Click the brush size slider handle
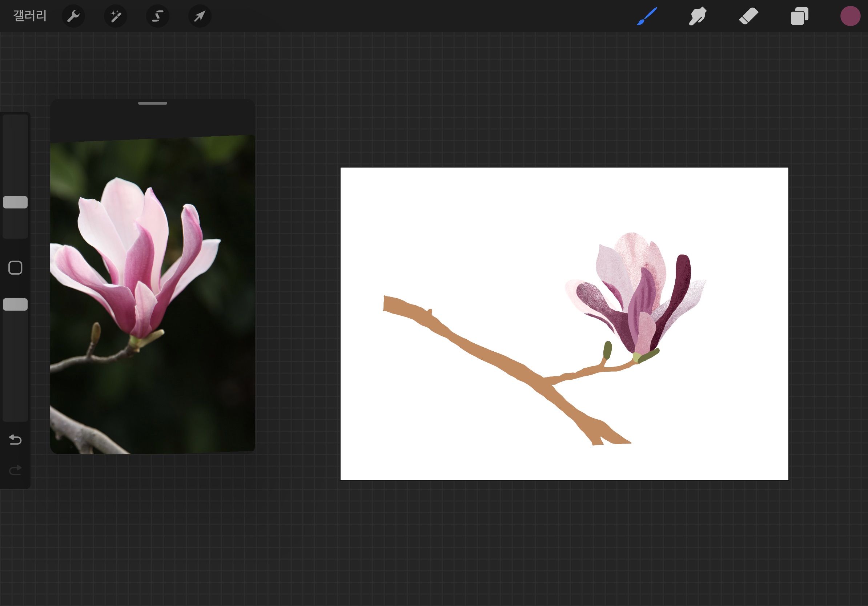Image resolution: width=868 pixels, height=606 pixels. pos(15,202)
